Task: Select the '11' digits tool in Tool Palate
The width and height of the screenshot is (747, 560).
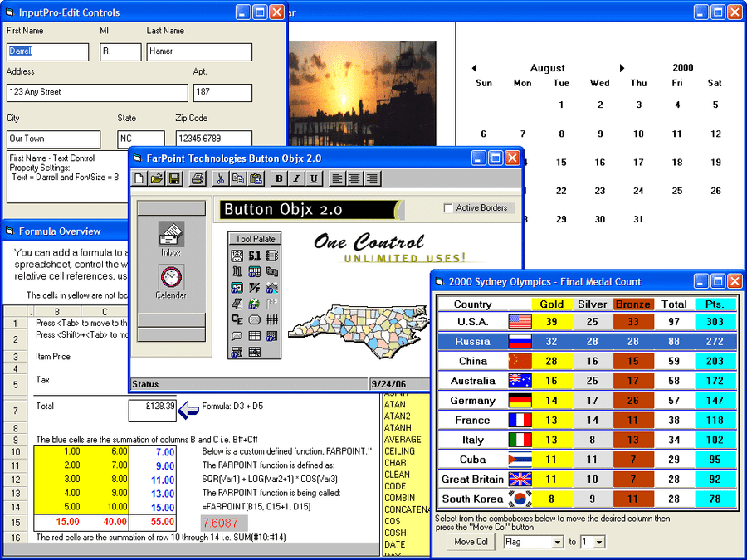Action: point(237,272)
